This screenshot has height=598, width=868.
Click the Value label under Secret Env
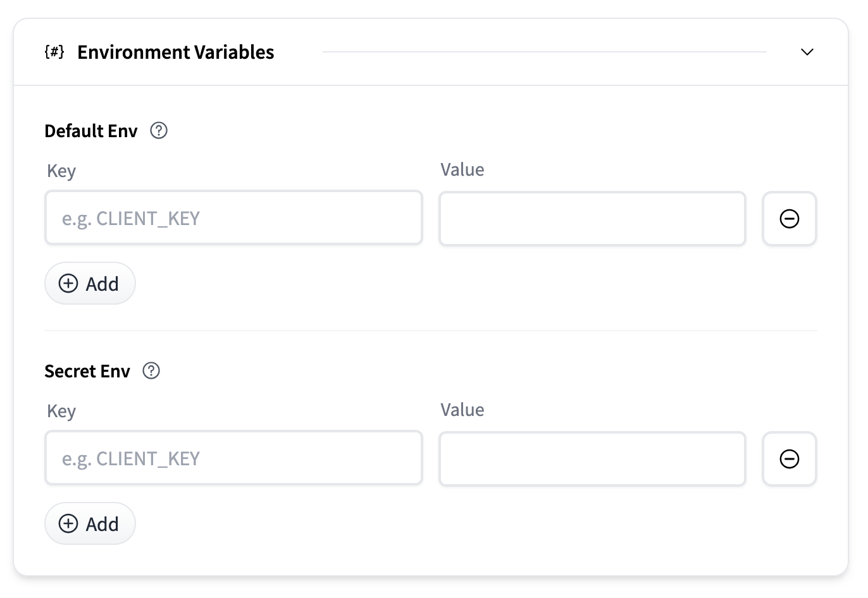[x=462, y=410]
